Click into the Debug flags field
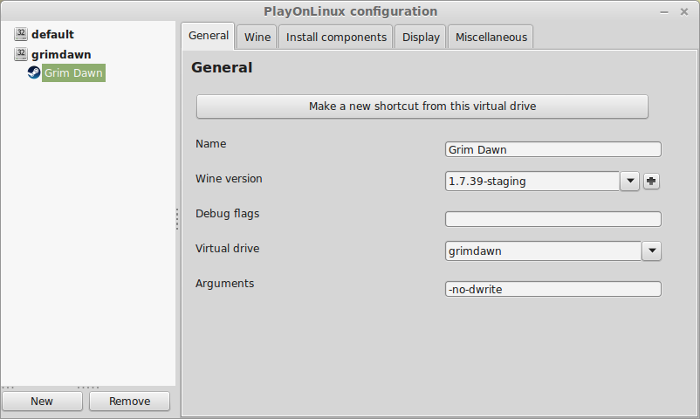700x419 pixels. [553, 219]
